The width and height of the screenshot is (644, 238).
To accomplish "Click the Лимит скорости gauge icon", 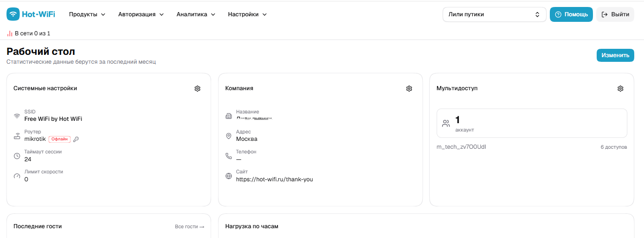I will pos(17,176).
